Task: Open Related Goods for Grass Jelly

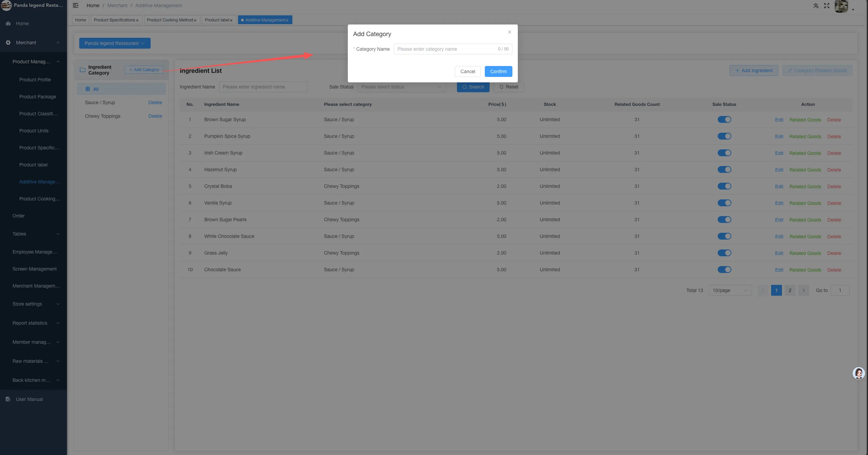Action: pos(805,253)
